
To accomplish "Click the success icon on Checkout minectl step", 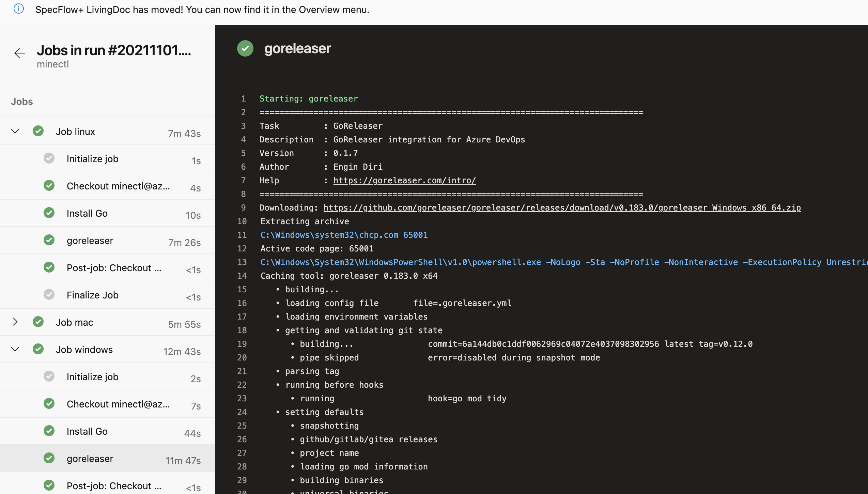I will 49,185.
